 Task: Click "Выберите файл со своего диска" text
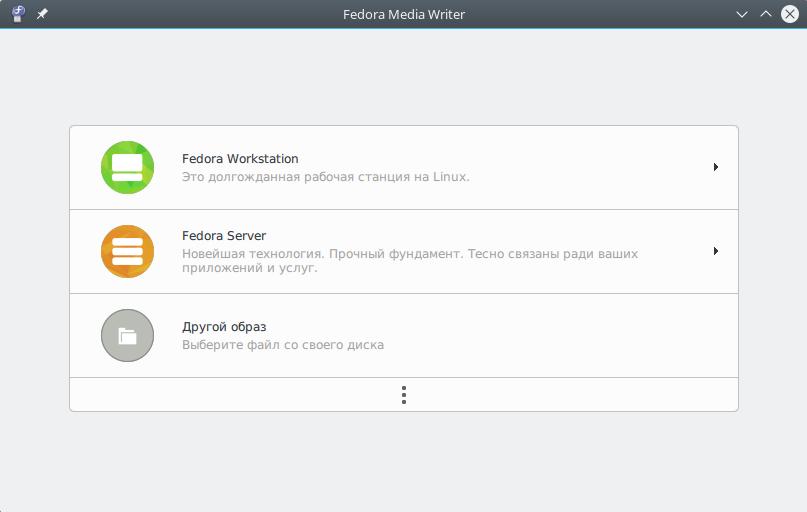click(283, 345)
